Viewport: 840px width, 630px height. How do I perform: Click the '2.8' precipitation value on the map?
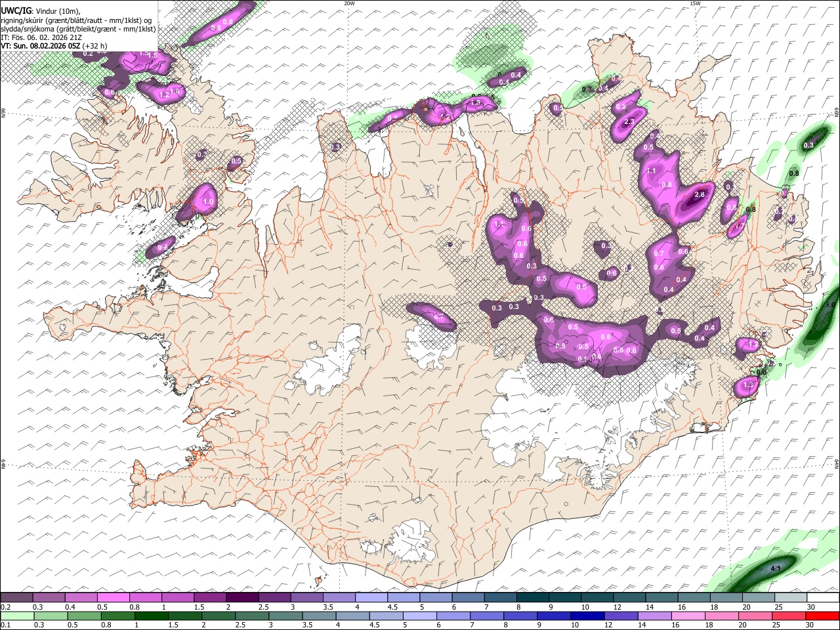(x=699, y=195)
